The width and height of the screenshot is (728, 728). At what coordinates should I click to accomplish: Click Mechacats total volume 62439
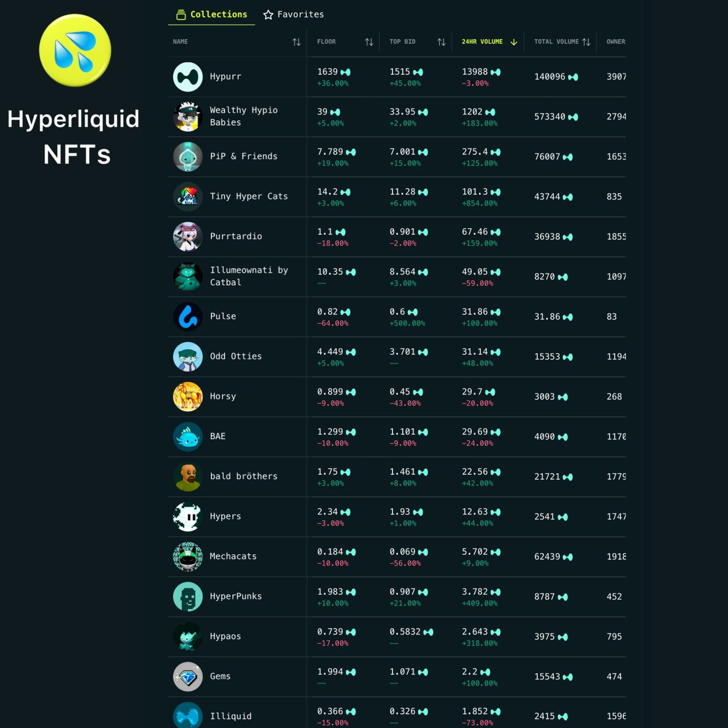547,557
